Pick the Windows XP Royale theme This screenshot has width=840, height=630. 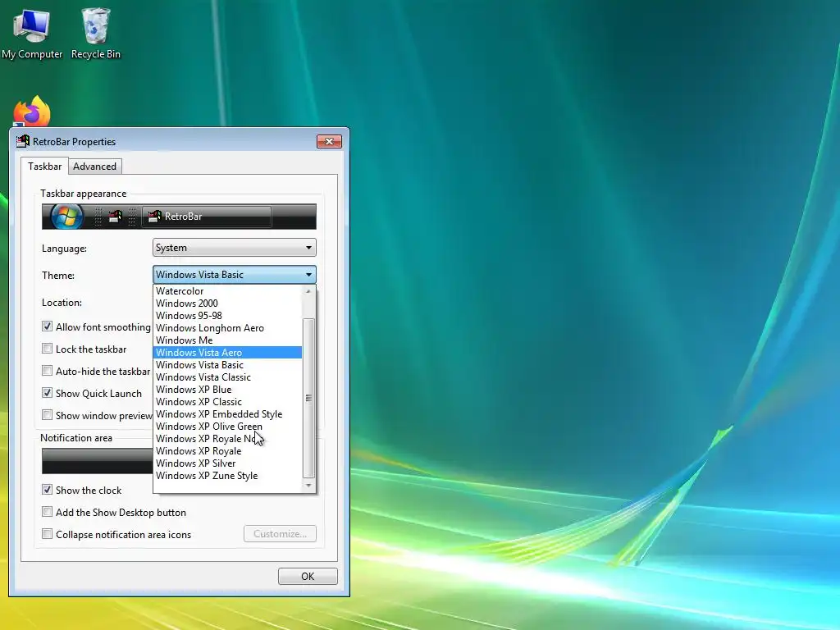[228, 451]
